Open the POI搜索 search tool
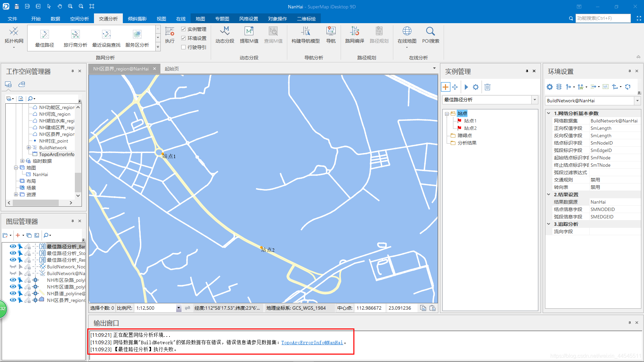 click(x=431, y=35)
